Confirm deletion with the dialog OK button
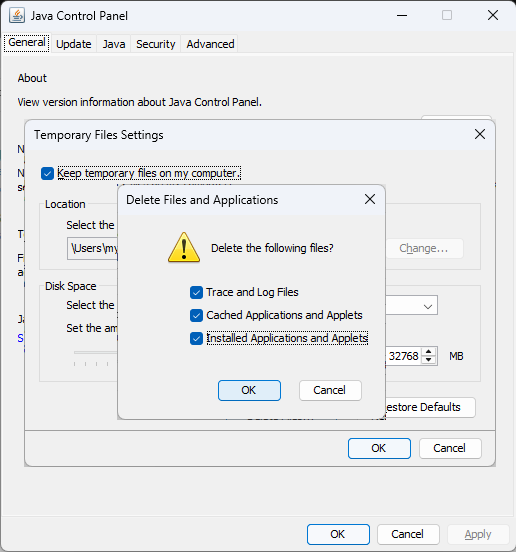This screenshot has width=517, height=552. [x=249, y=390]
